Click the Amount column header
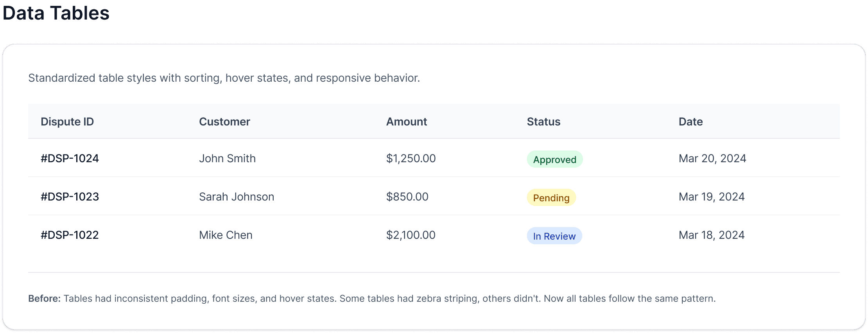The image size is (868, 333). point(406,122)
